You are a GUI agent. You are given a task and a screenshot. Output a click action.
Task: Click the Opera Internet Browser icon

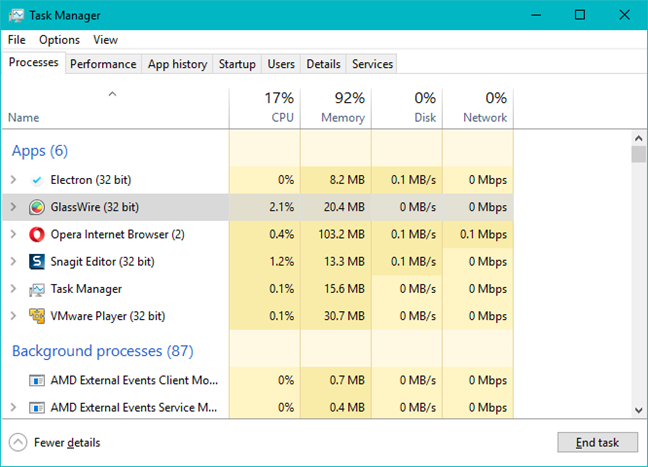click(37, 234)
